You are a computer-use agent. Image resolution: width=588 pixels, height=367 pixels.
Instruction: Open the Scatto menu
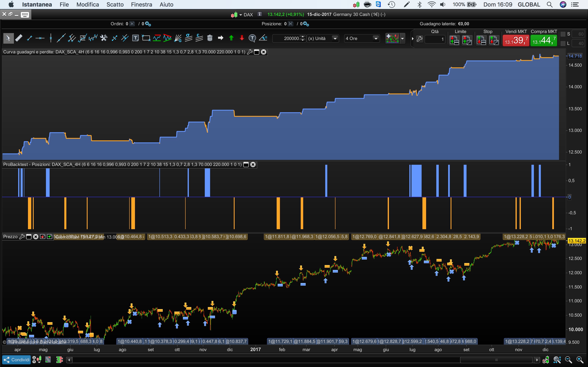click(x=115, y=4)
